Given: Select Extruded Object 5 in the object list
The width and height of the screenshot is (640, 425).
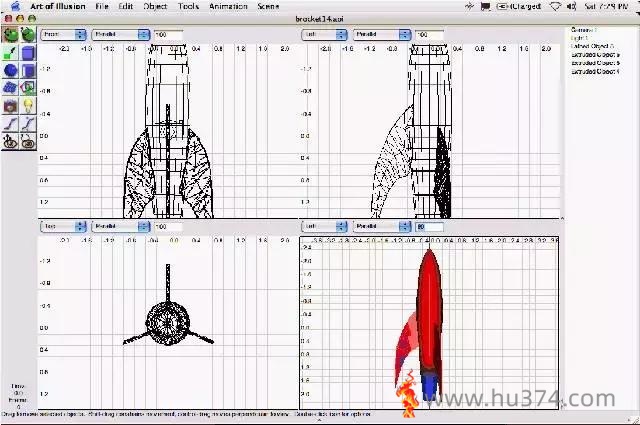Looking at the screenshot, I should [x=596, y=63].
